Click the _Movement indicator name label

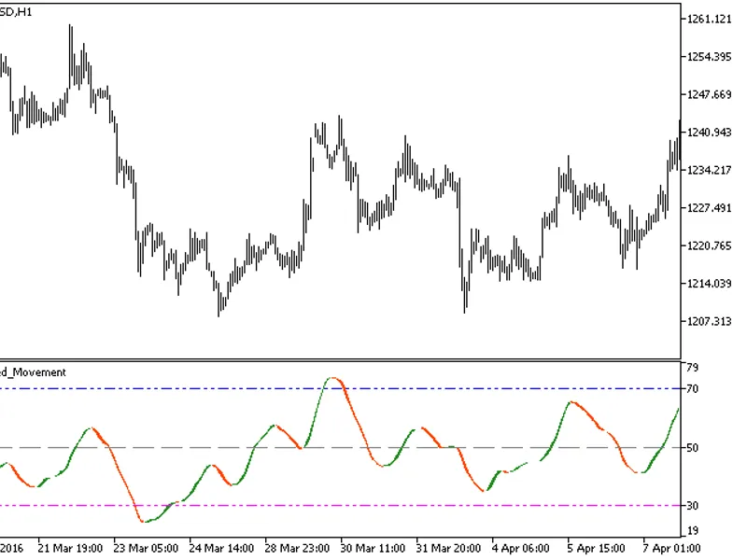33,372
